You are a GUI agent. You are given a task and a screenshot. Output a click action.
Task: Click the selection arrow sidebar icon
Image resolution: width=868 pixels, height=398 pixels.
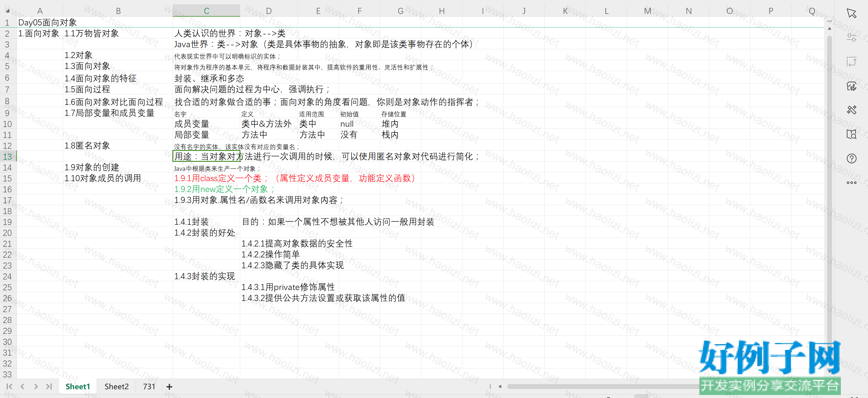point(851,13)
